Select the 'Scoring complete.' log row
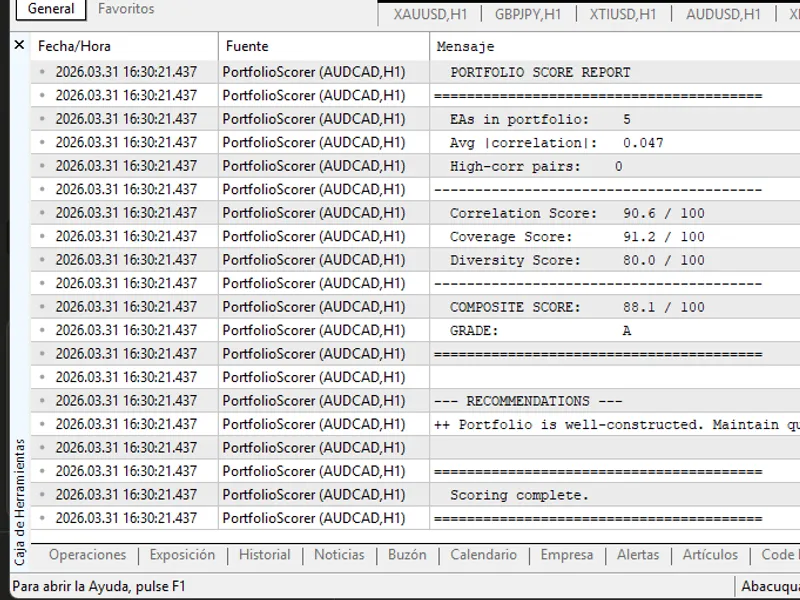Screen dimensions: 800x600 coord(415,495)
